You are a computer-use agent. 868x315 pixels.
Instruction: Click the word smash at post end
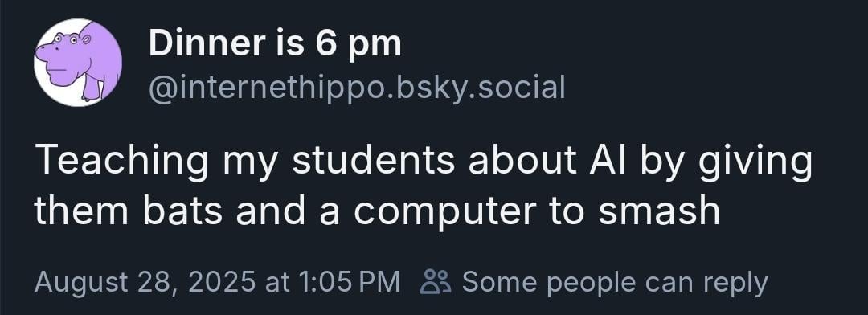(x=659, y=211)
